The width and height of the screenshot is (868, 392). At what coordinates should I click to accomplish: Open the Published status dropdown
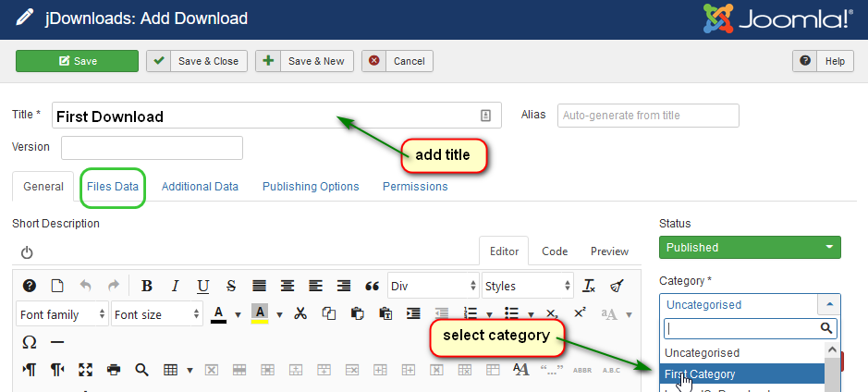coord(750,247)
